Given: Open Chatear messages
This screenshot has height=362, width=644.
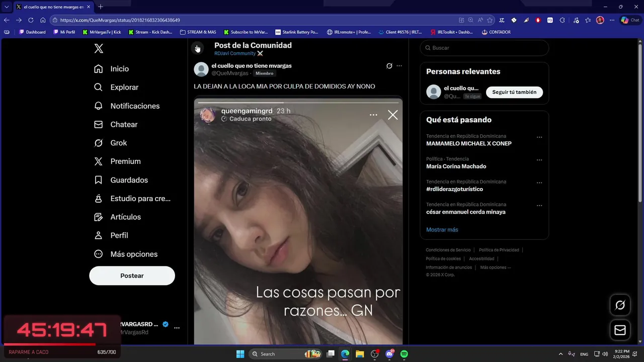Looking at the screenshot, I should 116,125.
